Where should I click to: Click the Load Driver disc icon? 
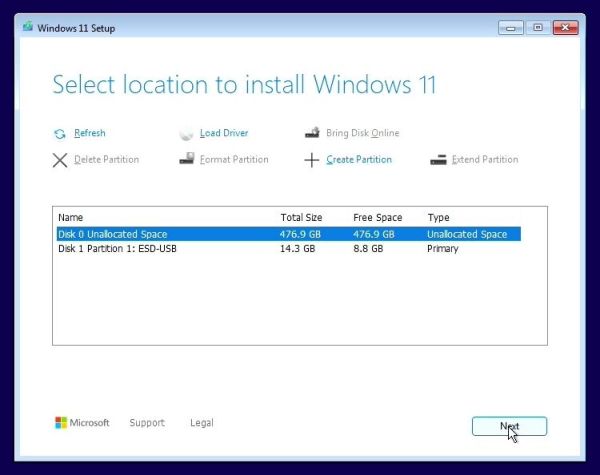(186, 134)
